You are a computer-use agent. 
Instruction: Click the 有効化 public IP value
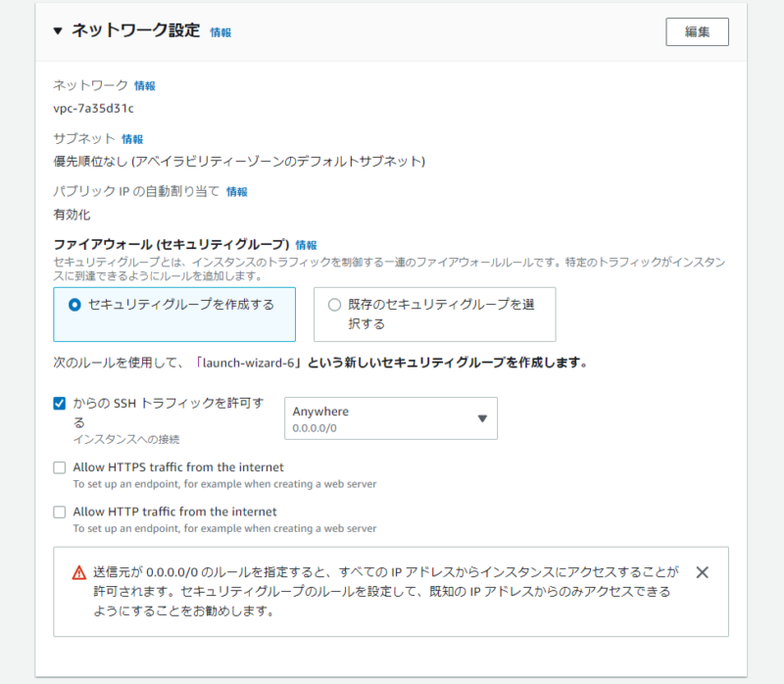(72, 215)
